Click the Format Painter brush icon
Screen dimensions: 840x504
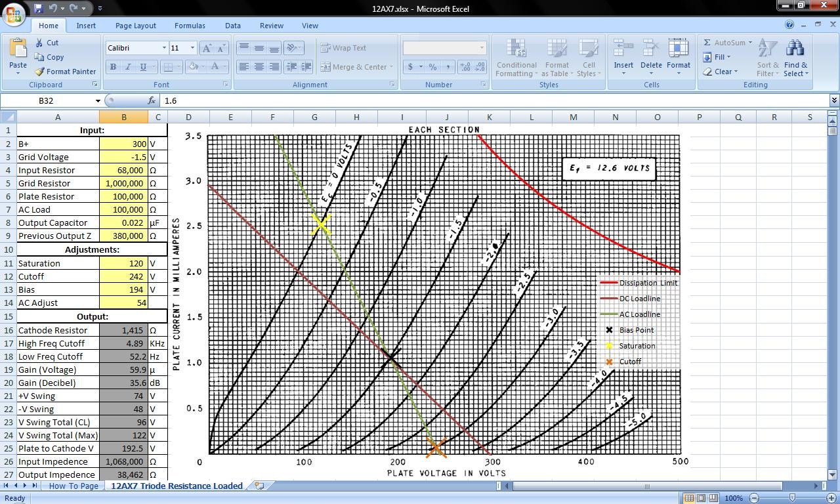39,72
